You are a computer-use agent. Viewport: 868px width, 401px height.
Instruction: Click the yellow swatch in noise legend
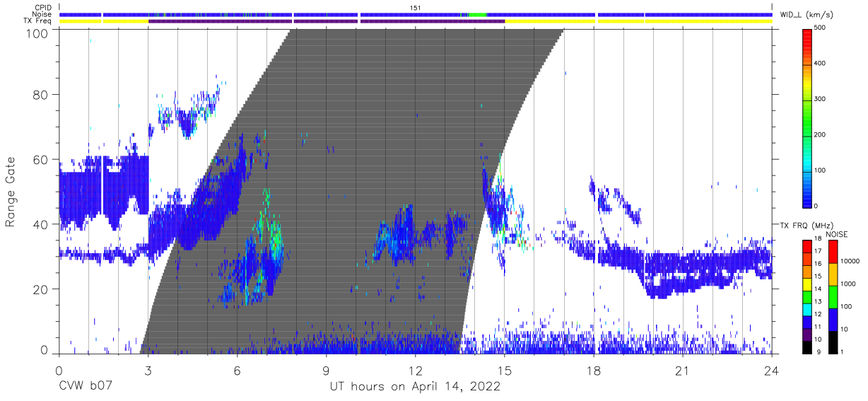pos(833,274)
